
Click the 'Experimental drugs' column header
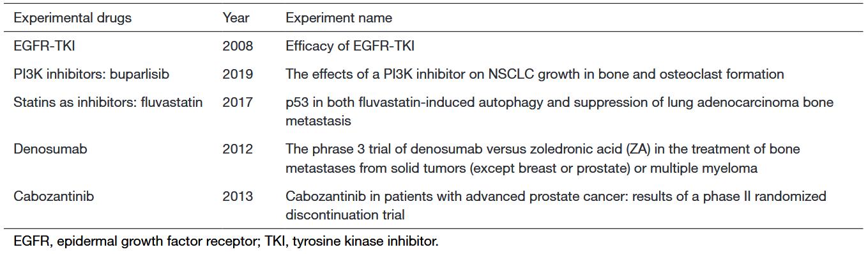click(x=73, y=18)
